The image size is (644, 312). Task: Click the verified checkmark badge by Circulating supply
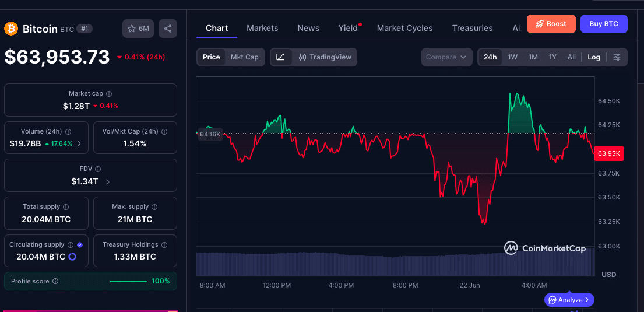80,244
